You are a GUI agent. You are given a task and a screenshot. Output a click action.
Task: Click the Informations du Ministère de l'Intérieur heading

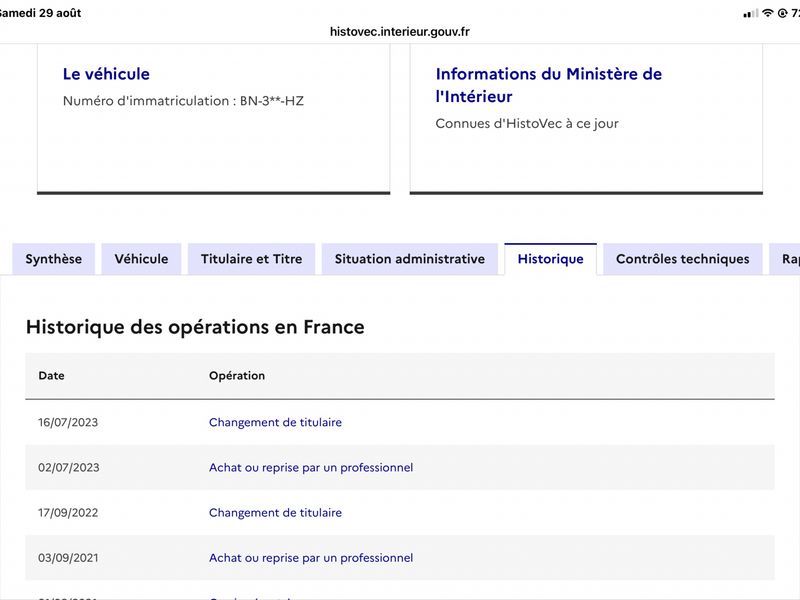pos(548,85)
